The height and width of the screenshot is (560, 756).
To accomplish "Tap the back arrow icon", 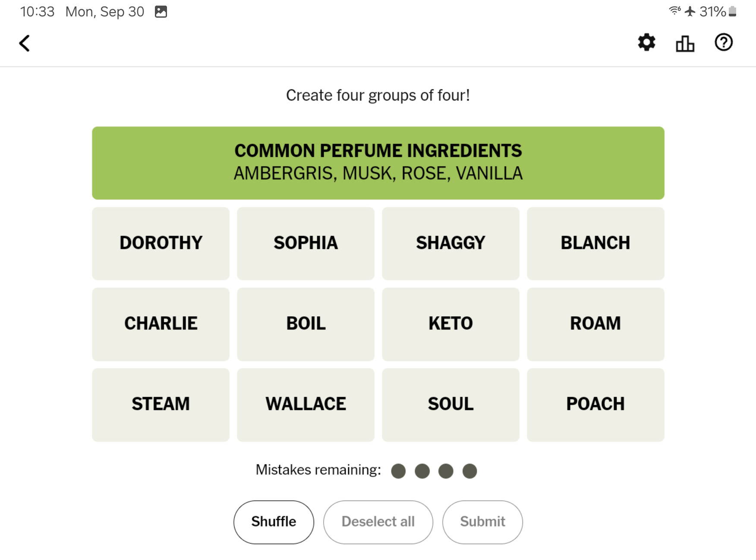I will 25,43.
